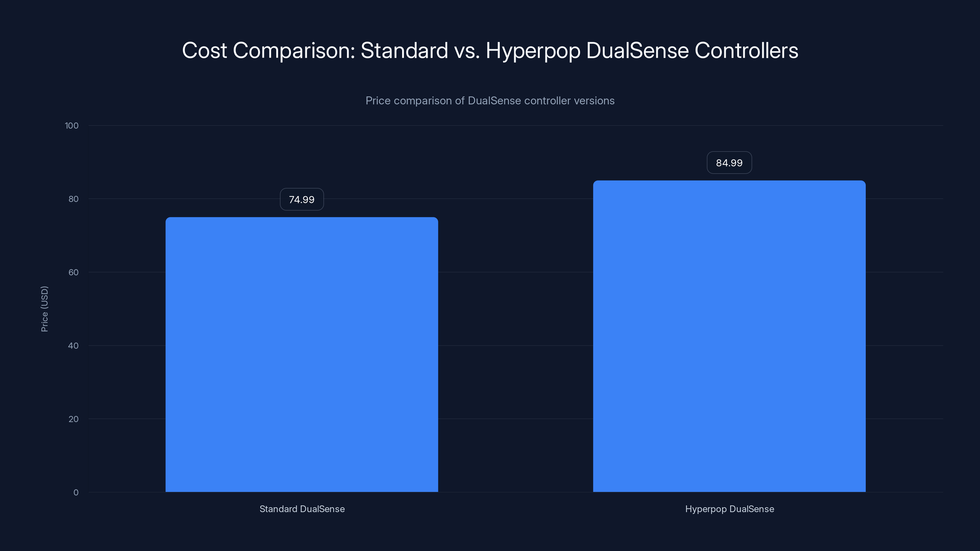Click the 0 tick mark label
This screenshot has width=980, height=551.
click(x=76, y=493)
